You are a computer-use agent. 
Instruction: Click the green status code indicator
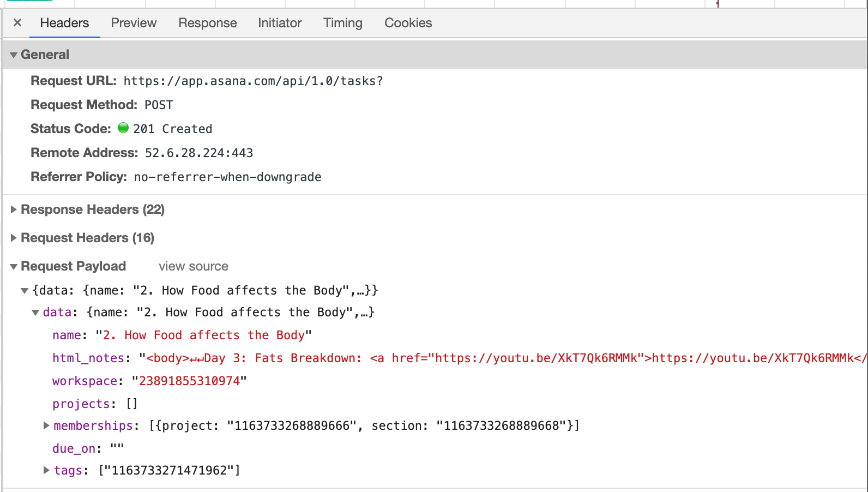(123, 128)
